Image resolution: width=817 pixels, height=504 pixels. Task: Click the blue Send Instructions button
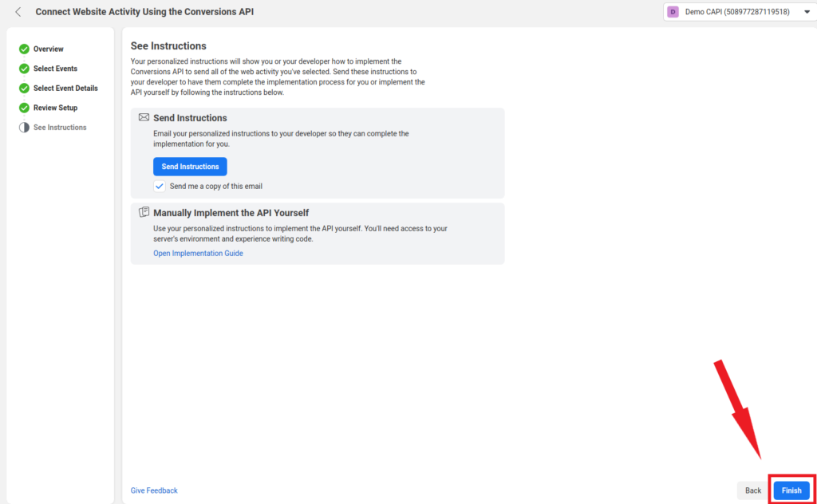click(190, 167)
